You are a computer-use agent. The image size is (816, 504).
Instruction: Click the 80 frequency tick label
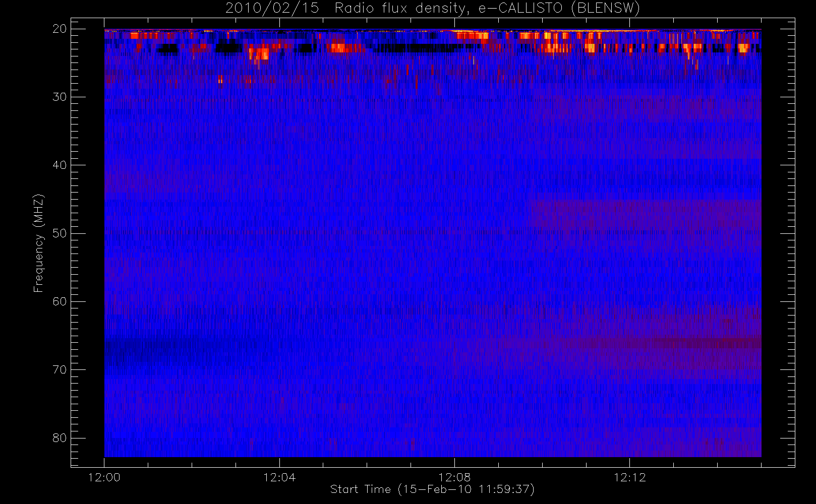[60, 438]
